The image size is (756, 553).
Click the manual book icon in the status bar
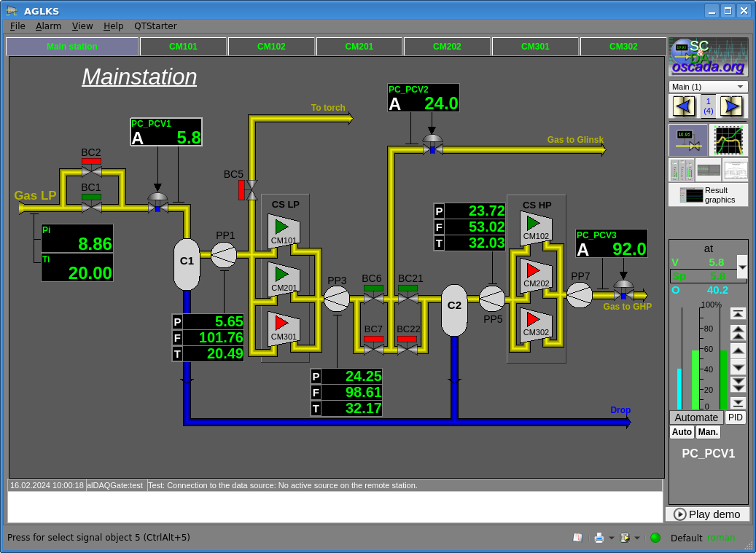pyautogui.click(x=577, y=538)
